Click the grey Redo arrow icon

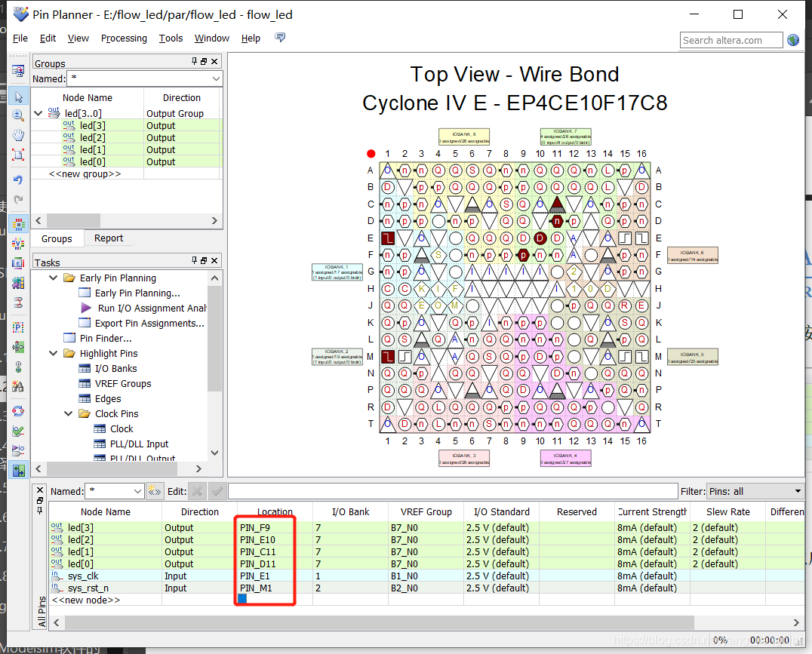[18, 199]
